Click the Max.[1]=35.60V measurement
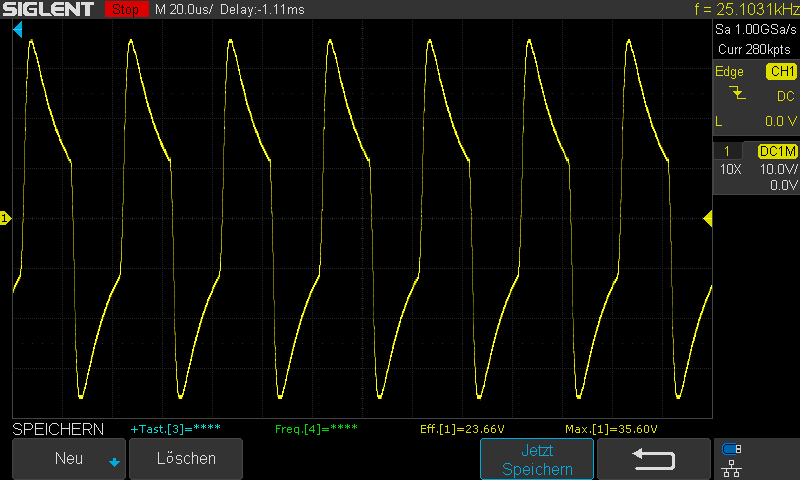This screenshot has height=480, width=800. tap(611, 429)
